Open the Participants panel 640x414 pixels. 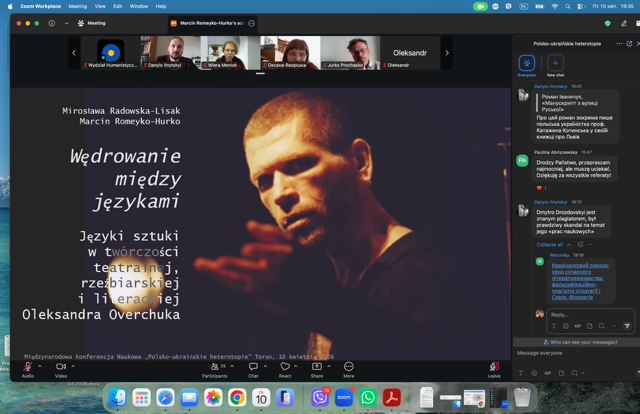[x=214, y=368]
